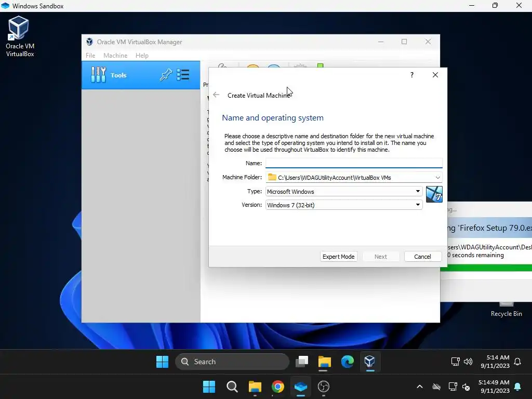532x399 pixels.
Task: Expand the Machine Folder dropdown
Action: tap(437, 178)
